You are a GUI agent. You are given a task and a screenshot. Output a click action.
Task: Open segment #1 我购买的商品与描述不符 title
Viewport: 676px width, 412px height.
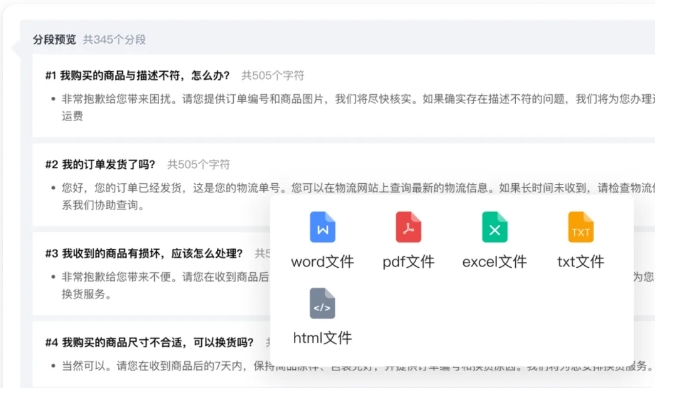pos(138,76)
